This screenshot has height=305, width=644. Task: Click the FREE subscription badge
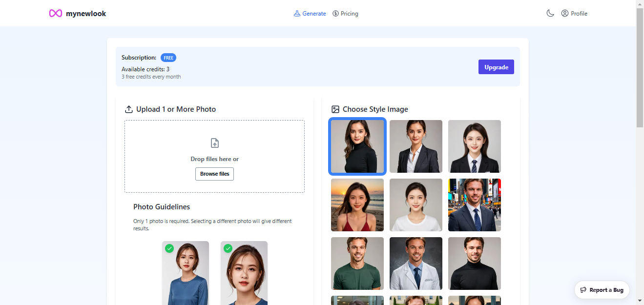tap(168, 58)
